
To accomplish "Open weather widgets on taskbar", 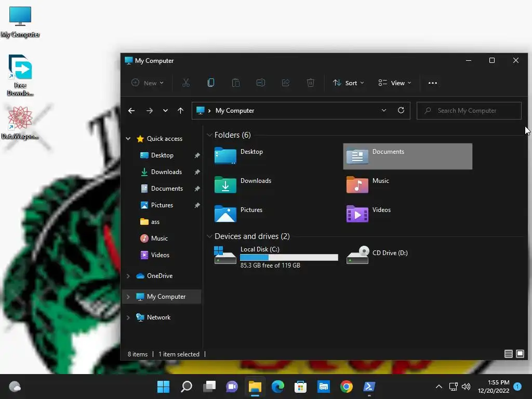I will click(x=15, y=387).
